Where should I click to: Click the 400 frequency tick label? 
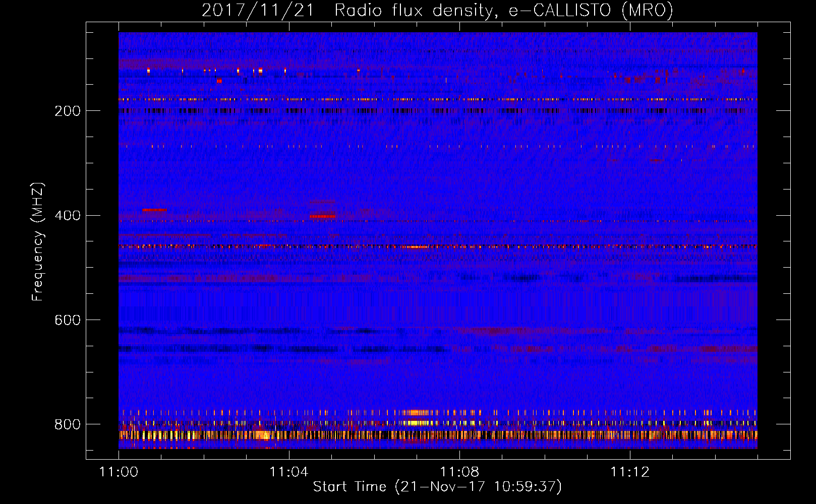(x=68, y=216)
